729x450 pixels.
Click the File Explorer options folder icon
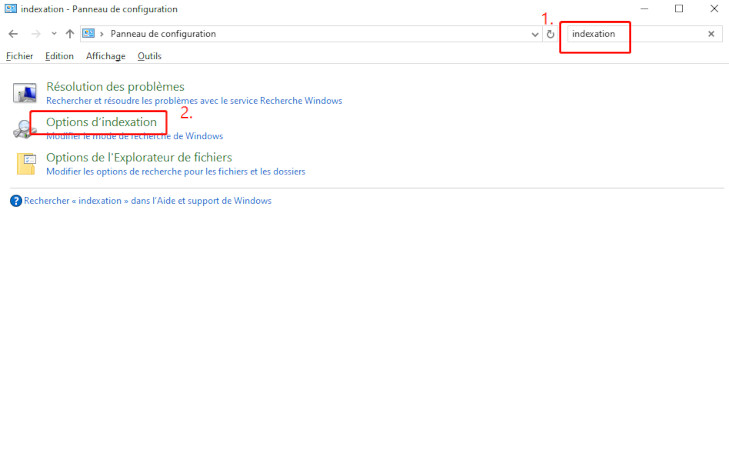26,164
